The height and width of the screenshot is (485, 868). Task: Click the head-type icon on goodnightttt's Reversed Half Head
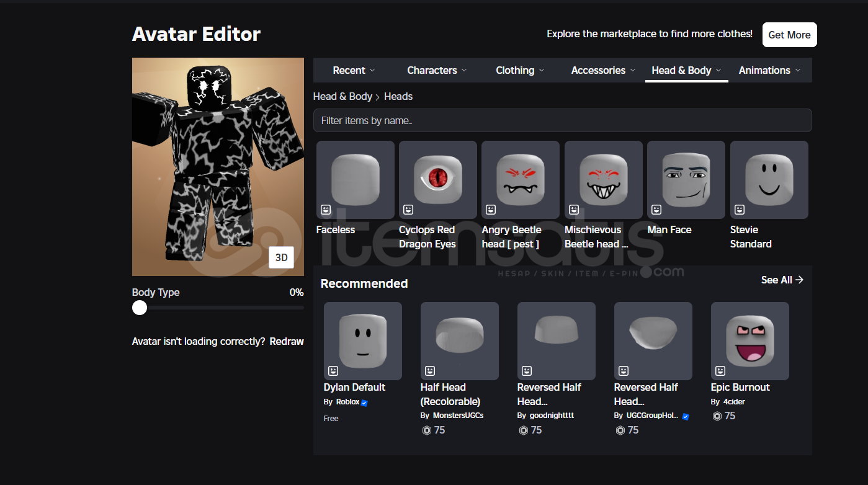coord(527,371)
